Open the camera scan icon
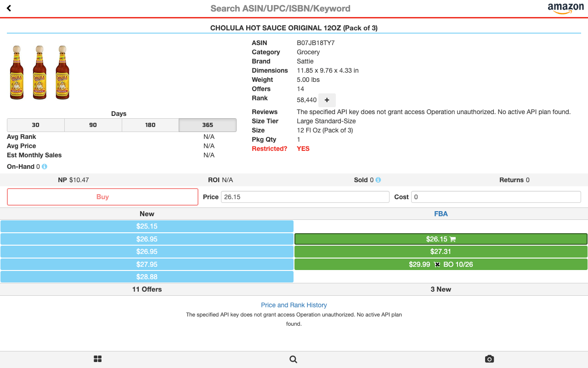The height and width of the screenshot is (368, 588). [x=489, y=359]
